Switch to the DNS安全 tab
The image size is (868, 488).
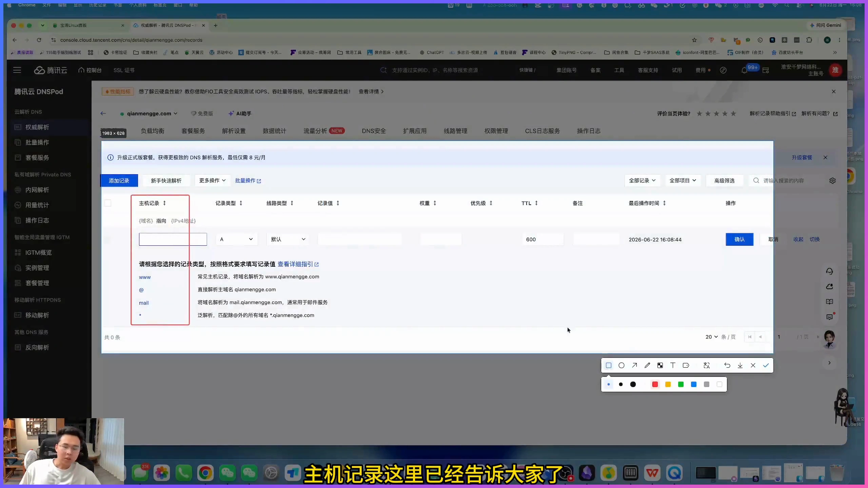(374, 131)
